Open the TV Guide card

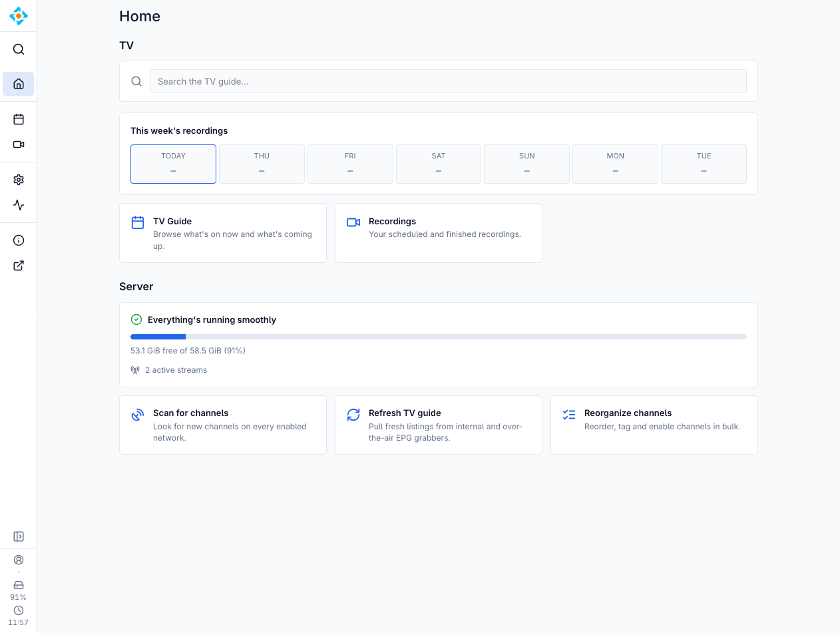point(223,233)
